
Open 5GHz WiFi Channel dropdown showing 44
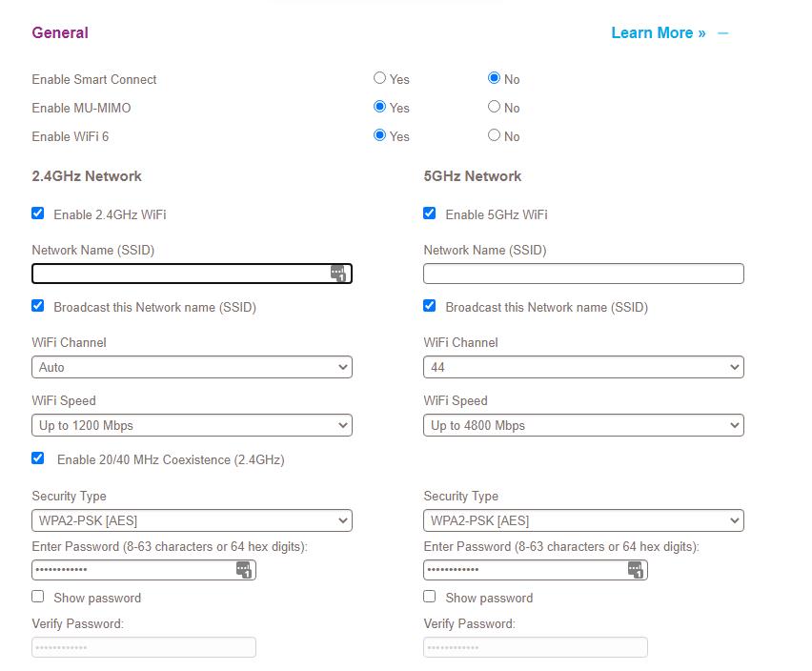583,367
